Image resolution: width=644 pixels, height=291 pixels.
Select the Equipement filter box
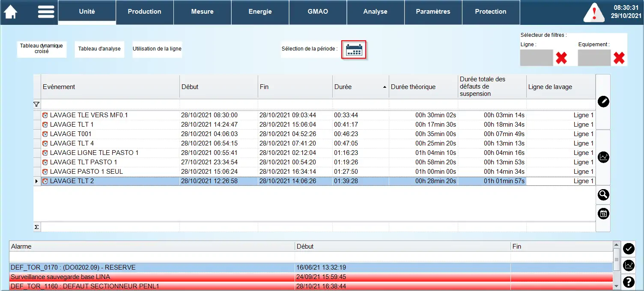click(x=594, y=58)
